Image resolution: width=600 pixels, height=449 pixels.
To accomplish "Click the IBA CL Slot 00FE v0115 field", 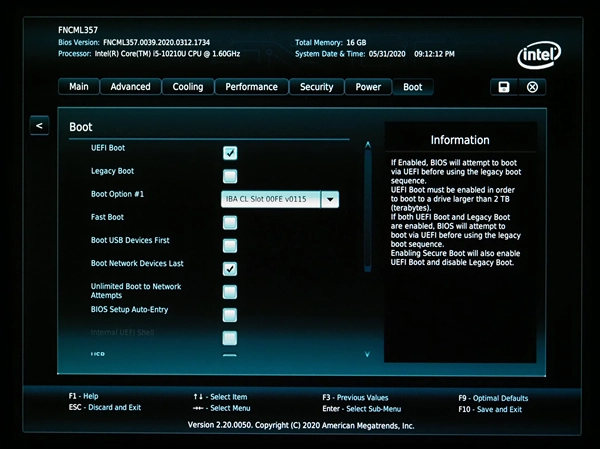I will (x=271, y=199).
